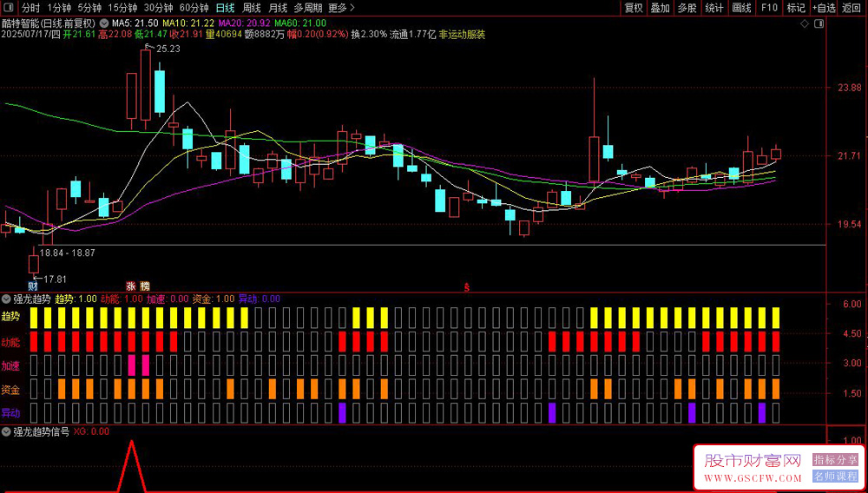Image resolution: width=868 pixels, height=493 pixels.
Task: Select the 日线 daily tab
Action: click(x=225, y=8)
